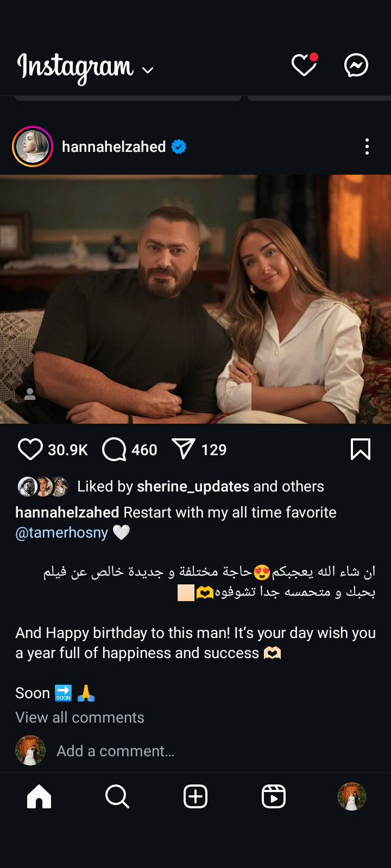Create new post with plus icon
This screenshot has width=391, height=868.
point(195,796)
